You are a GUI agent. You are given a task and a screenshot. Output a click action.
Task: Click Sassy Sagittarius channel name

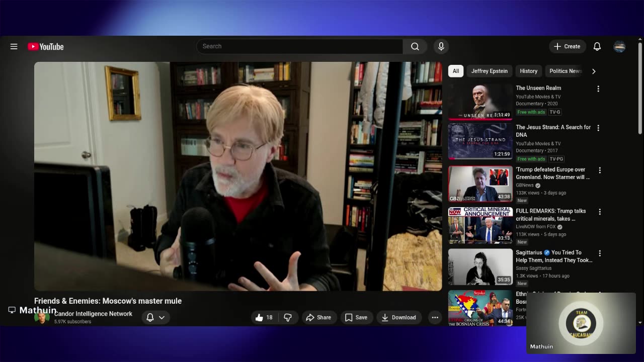[533, 268]
